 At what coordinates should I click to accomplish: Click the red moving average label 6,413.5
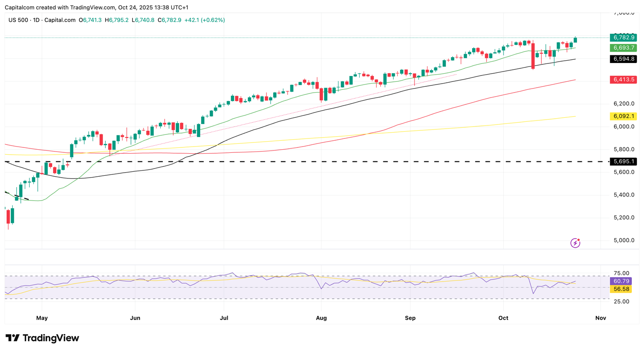[623, 80]
